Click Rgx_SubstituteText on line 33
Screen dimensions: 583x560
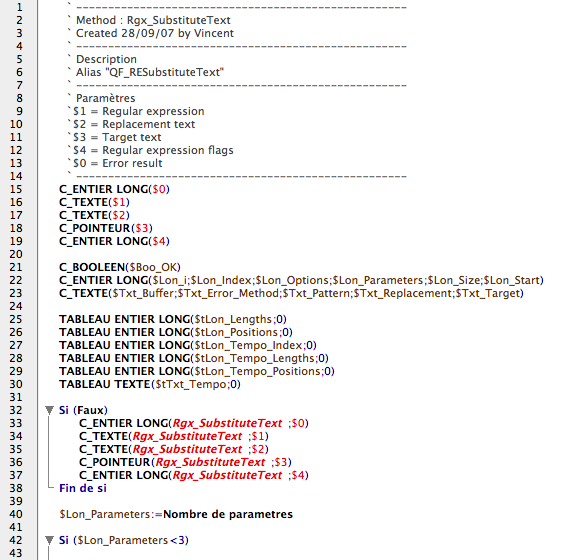tap(227, 423)
